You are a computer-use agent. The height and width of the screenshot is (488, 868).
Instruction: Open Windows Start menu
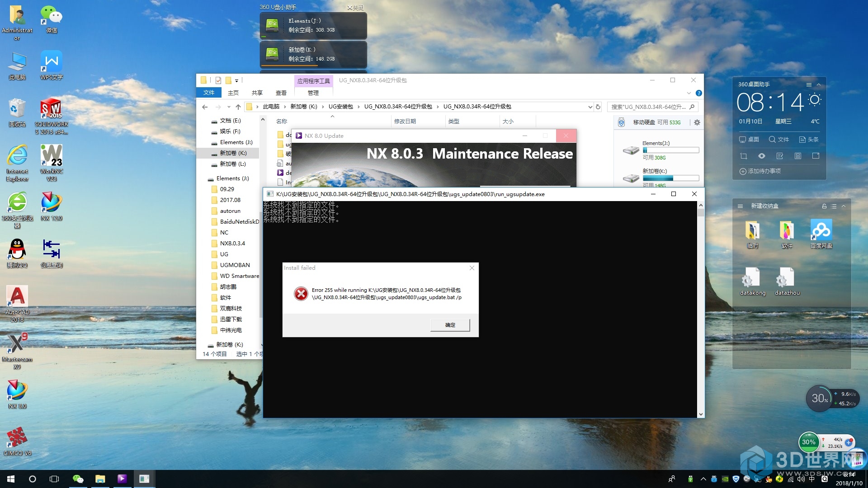tap(11, 479)
